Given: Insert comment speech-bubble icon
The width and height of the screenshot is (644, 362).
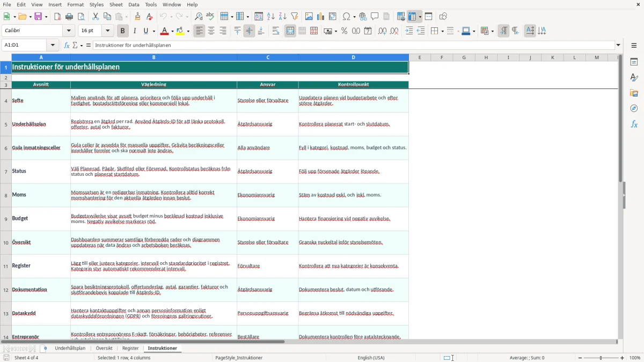Looking at the screenshot, I should [375, 17].
